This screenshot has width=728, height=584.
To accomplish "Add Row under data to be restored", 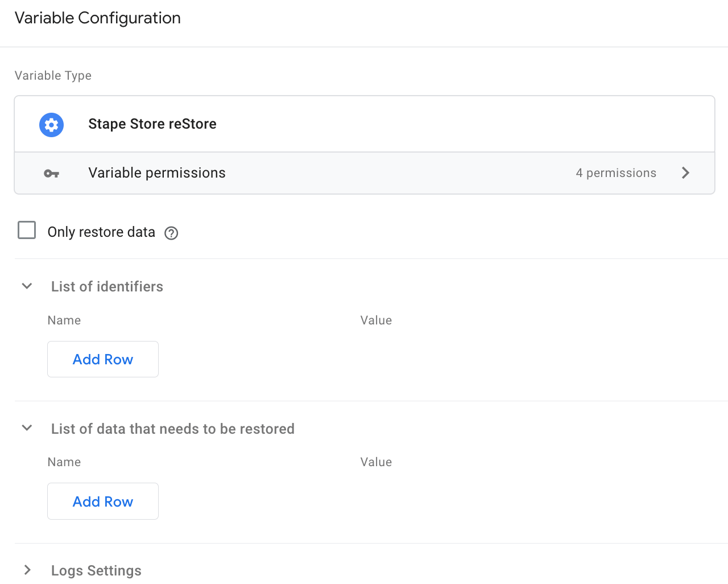I will click(x=103, y=501).
